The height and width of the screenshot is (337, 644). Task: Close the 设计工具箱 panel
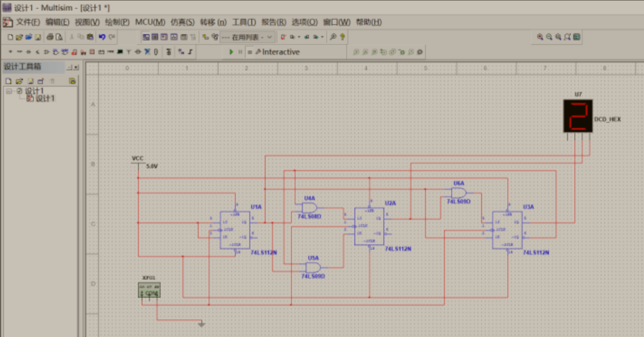76,67
